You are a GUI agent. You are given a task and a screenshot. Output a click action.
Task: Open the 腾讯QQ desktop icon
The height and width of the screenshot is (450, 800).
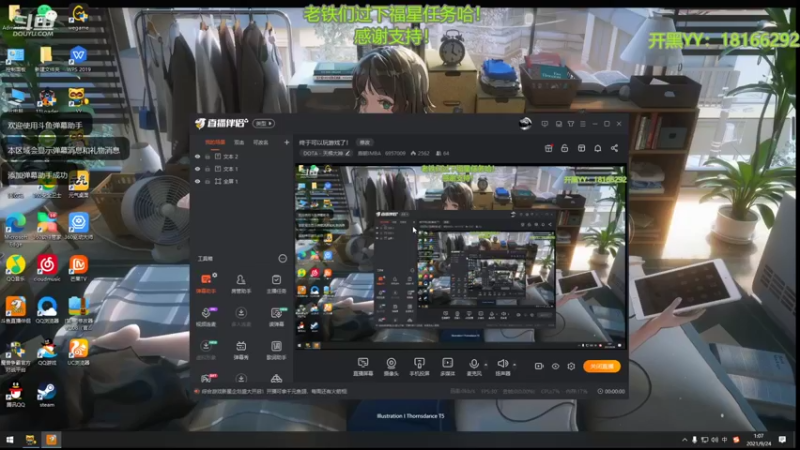16,394
